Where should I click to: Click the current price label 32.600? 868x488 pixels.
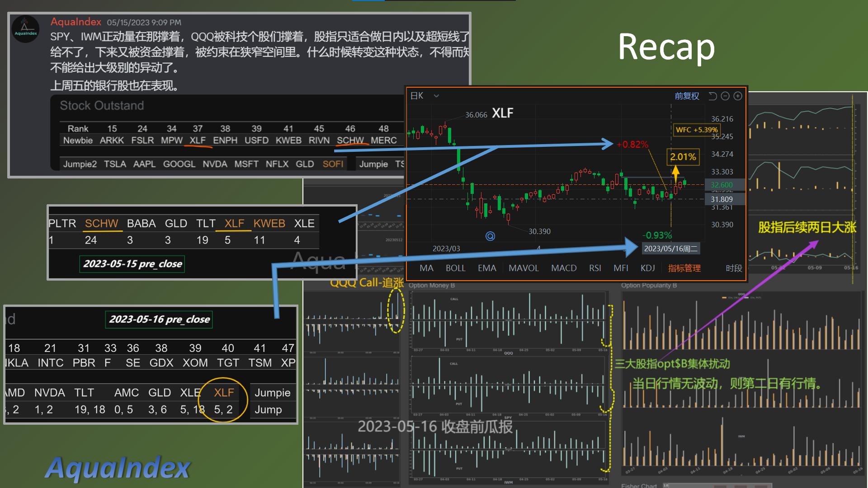pyautogui.click(x=722, y=185)
